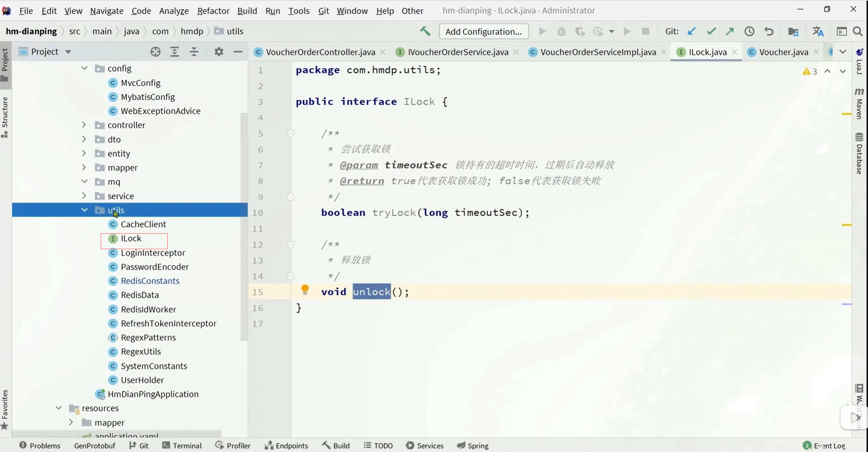This screenshot has height=452, width=868.
Task: Click the Git Rollback icon
Action: tap(769, 32)
